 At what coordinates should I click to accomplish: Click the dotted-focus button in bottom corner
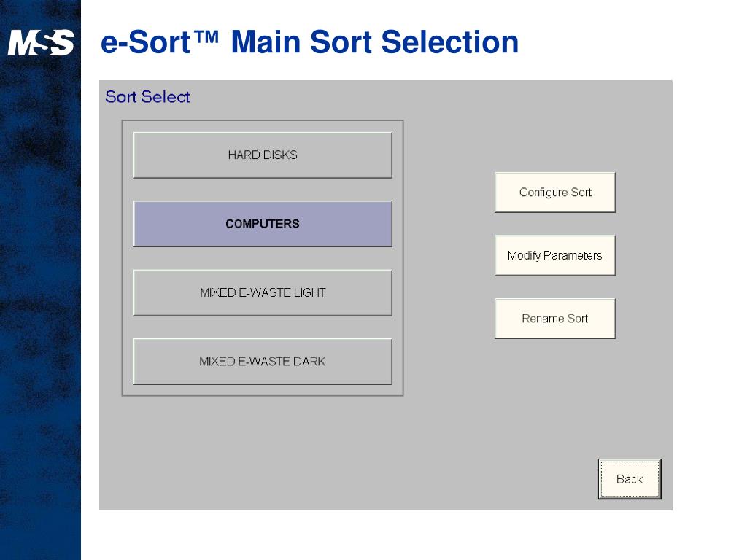pos(630,479)
